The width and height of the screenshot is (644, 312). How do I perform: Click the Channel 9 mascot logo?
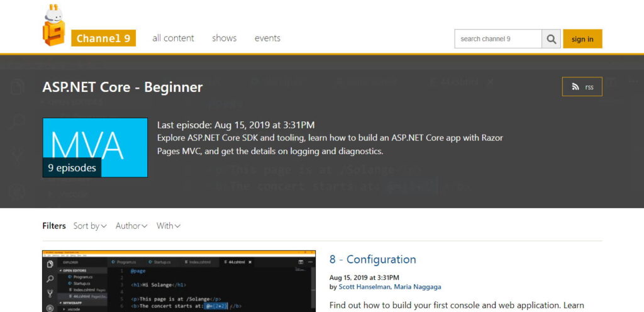pos(54,25)
